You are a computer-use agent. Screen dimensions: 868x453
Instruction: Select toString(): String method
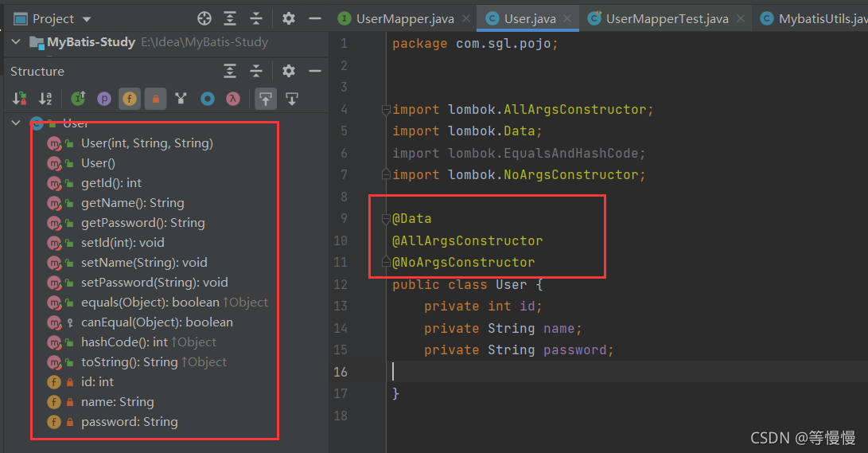tap(130, 362)
